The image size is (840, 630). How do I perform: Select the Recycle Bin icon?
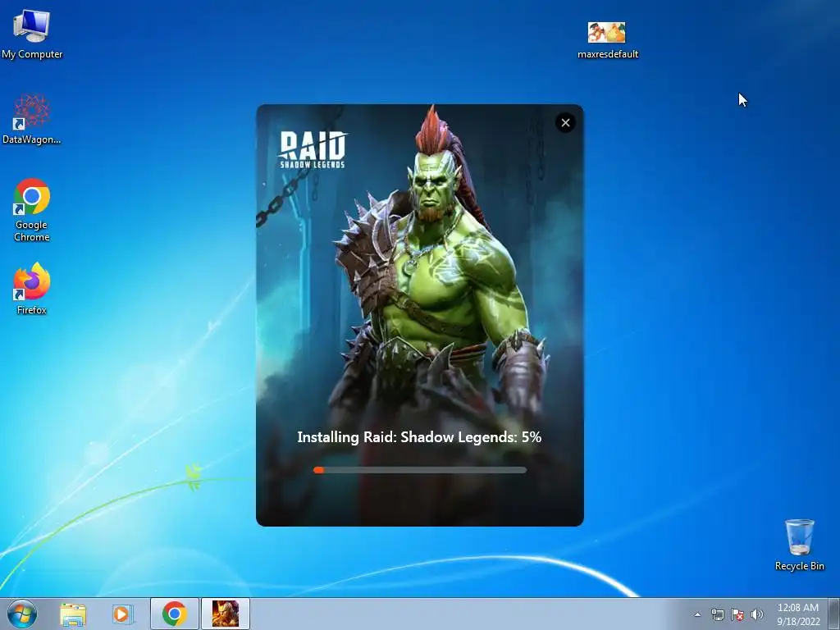click(799, 545)
